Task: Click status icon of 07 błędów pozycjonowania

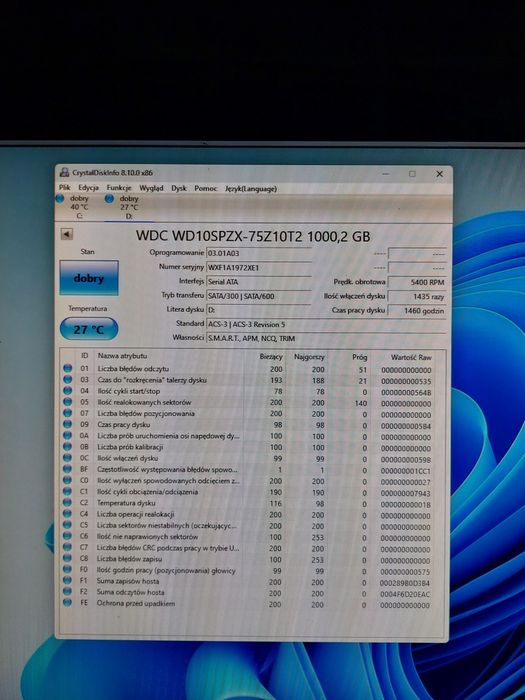Action: (x=67, y=413)
